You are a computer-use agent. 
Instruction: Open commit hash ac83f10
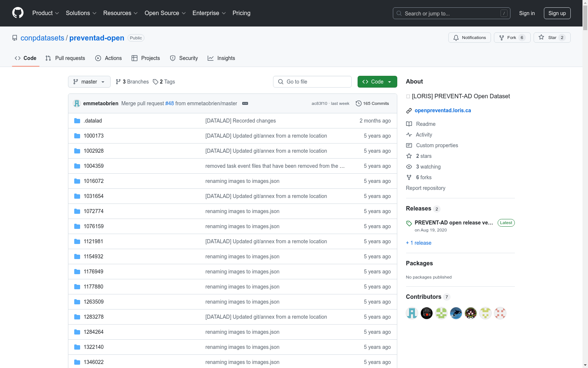[319, 103]
